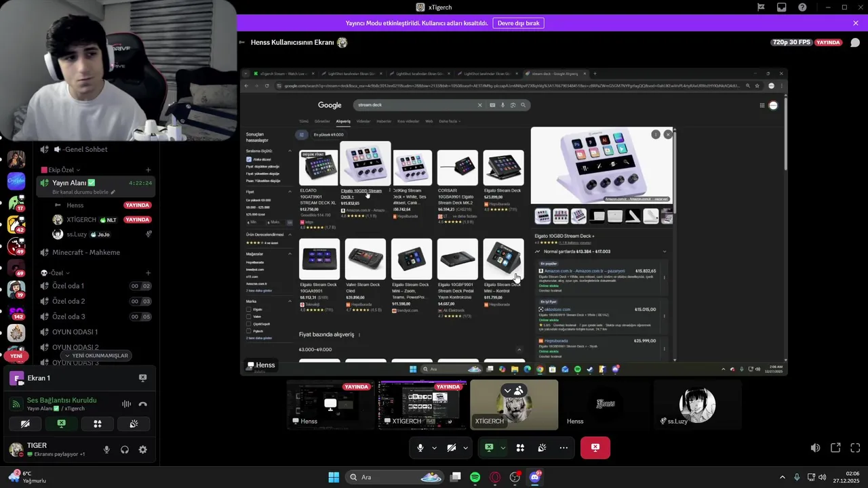This screenshot has height=488, width=868.
Task: Open Activities in the voice panel
Action: (98, 424)
